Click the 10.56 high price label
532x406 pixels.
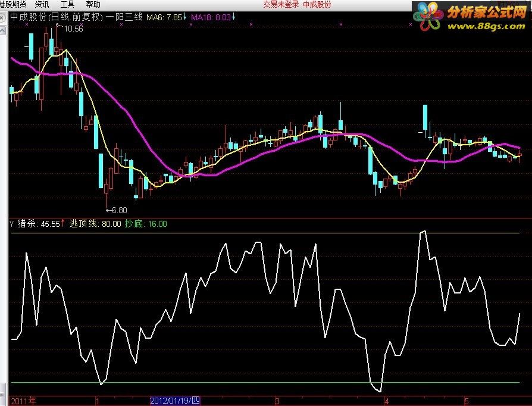pyautogui.click(x=73, y=29)
